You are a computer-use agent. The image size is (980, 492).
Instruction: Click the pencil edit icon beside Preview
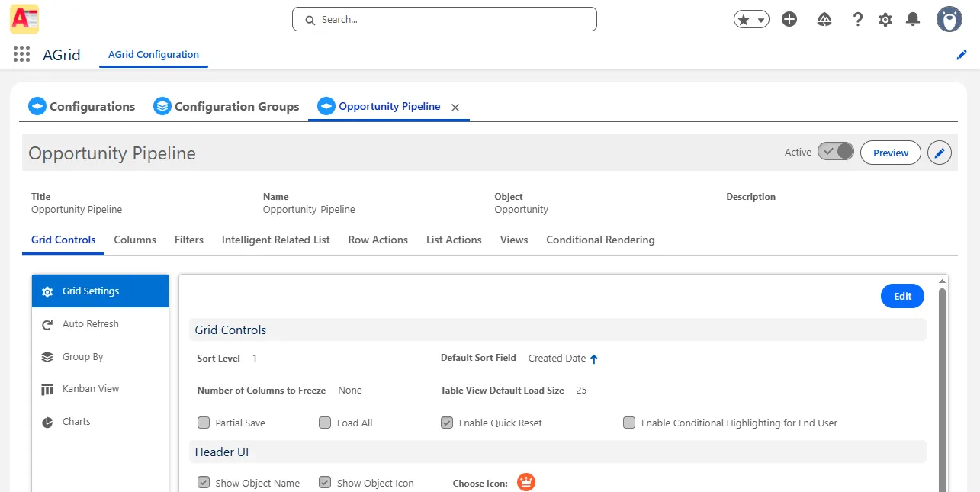(x=940, y=153)
